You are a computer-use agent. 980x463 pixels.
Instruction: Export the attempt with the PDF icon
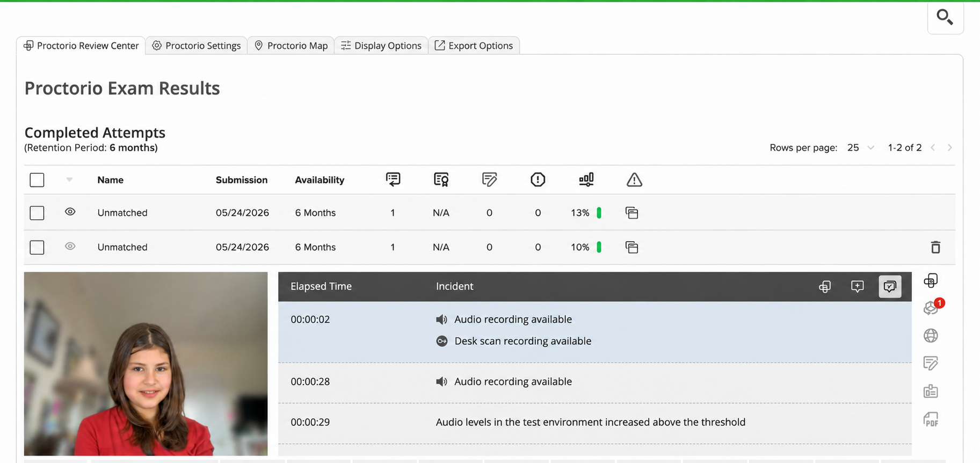(x=931, y=419)
